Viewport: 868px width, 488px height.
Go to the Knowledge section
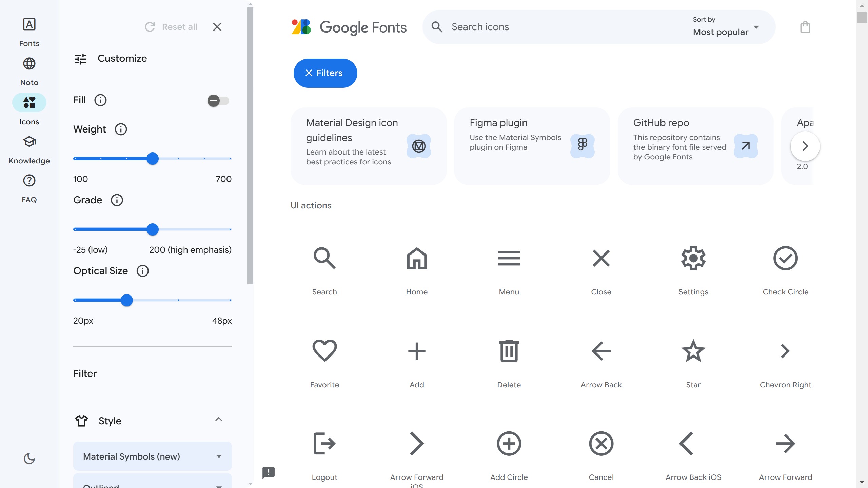(x=29, y=150)
